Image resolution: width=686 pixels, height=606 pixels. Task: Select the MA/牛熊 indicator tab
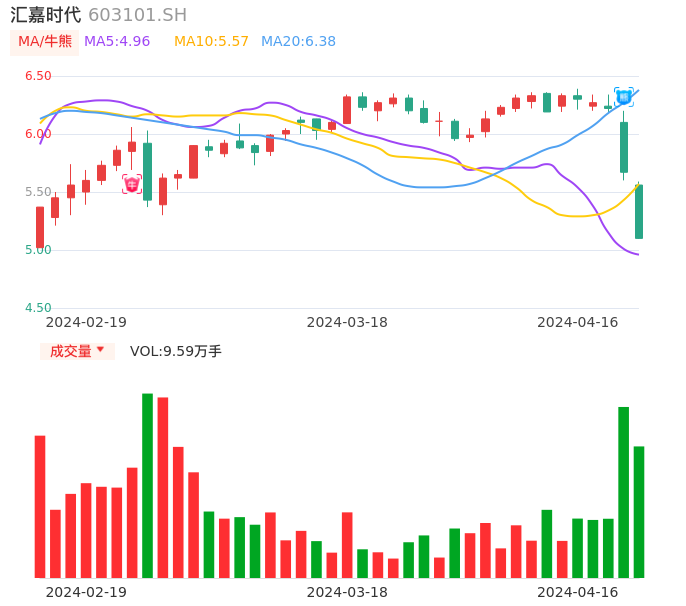pyautogui.click(x=45, y=41)
